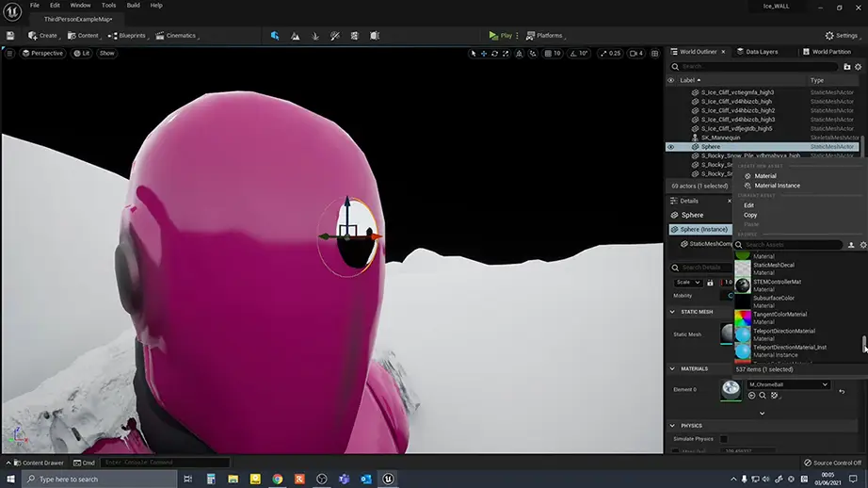Select the Landscape mode icon
This screenshot has width=868, height=488.
click(x=296, y=36)
